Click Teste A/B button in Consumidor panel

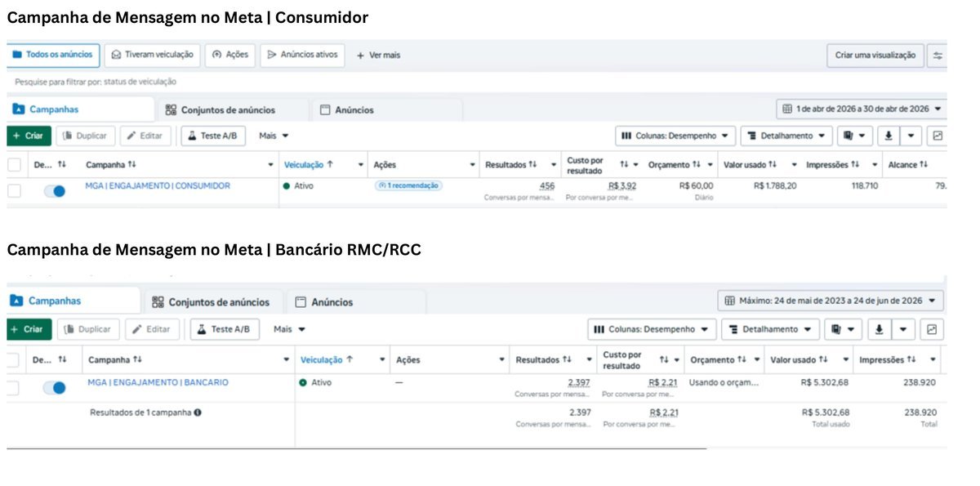[213, 136]
